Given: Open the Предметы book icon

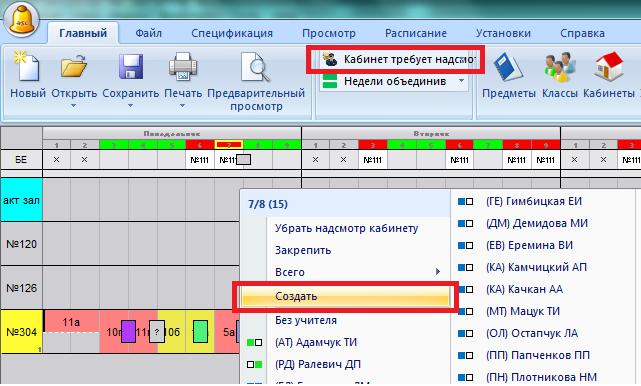Looking at the screenshot, I should tap(508, 67).
